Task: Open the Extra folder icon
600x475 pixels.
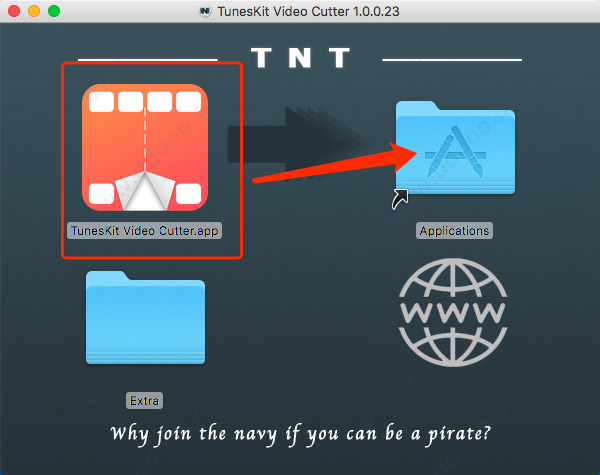Action: 145,317
